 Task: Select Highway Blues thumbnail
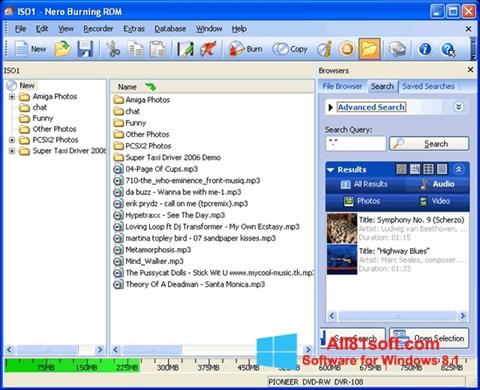pos(342,259)
